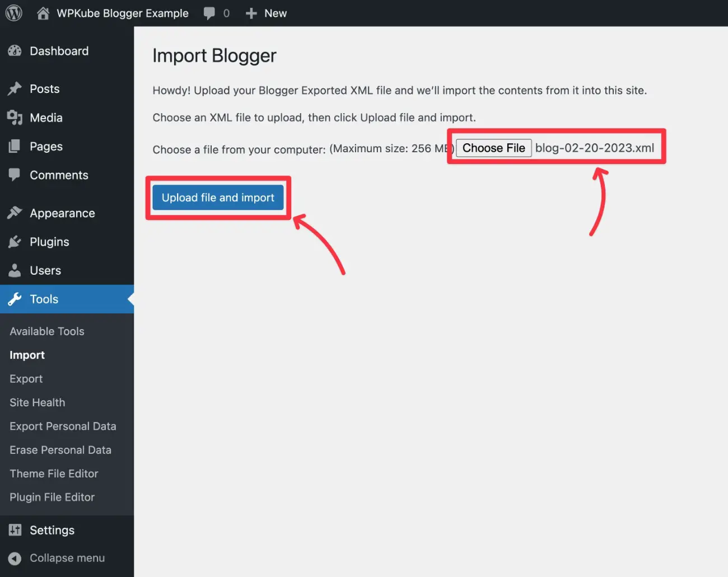Open the Settings menu
The height and width of the screenshot is (577, 728).
coord(52,530)
